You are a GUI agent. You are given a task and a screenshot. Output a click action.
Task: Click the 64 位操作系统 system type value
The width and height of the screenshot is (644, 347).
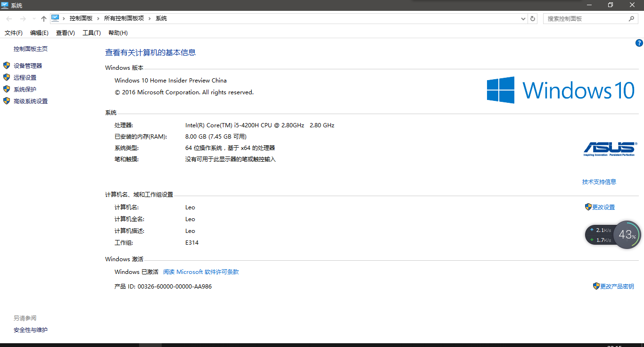230,148
